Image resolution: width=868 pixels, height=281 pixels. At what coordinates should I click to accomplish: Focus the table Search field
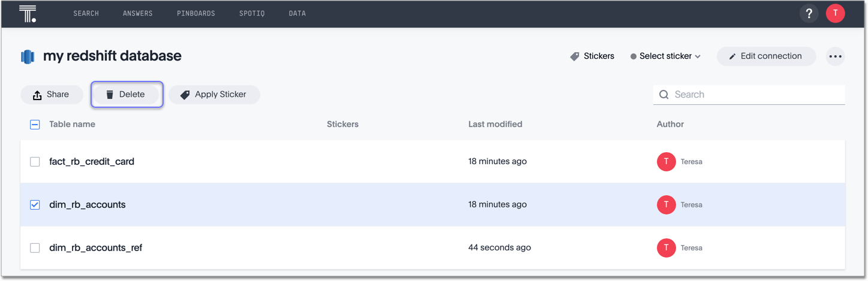pyautogui.click(x=757, y=95)
